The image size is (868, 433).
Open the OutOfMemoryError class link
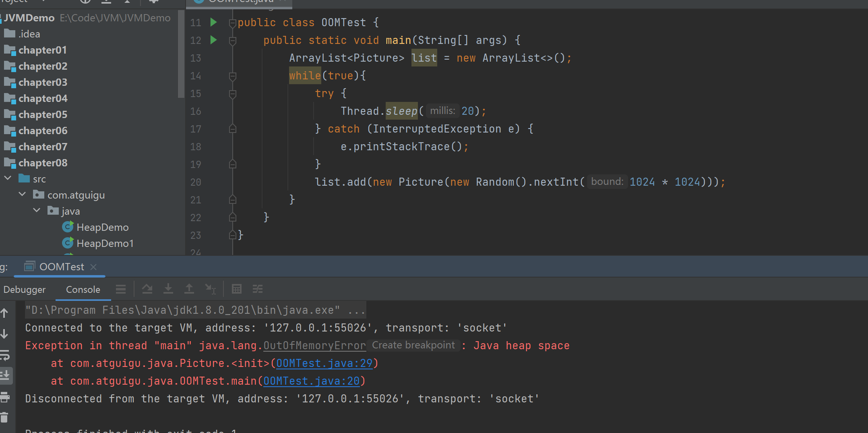click(x=315, y=346)
